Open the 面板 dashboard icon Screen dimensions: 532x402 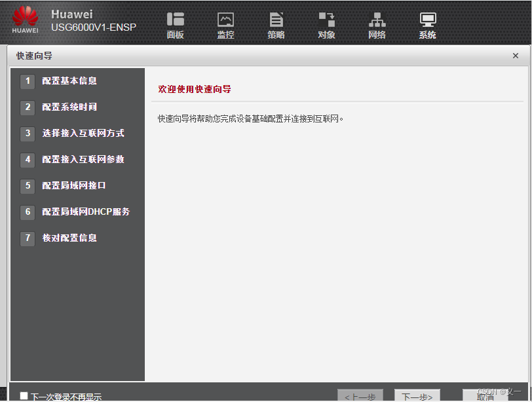pyautogui.click(x=175, y=26)
